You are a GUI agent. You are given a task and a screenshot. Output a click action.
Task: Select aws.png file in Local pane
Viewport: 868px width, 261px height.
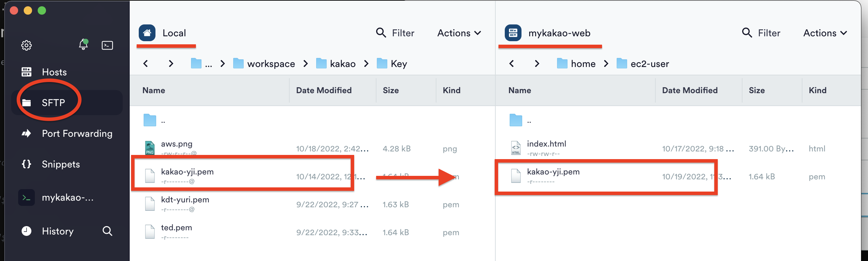tap(312, 149)
